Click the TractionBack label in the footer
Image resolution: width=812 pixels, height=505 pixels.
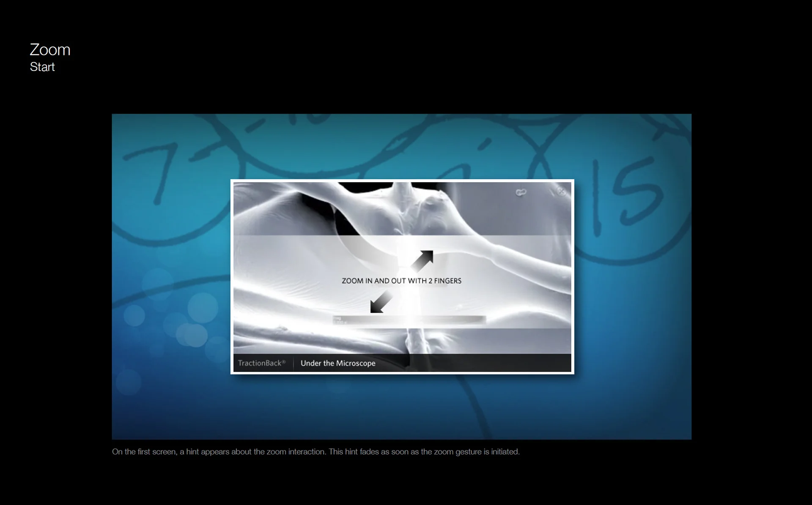(x=261, y=363)
